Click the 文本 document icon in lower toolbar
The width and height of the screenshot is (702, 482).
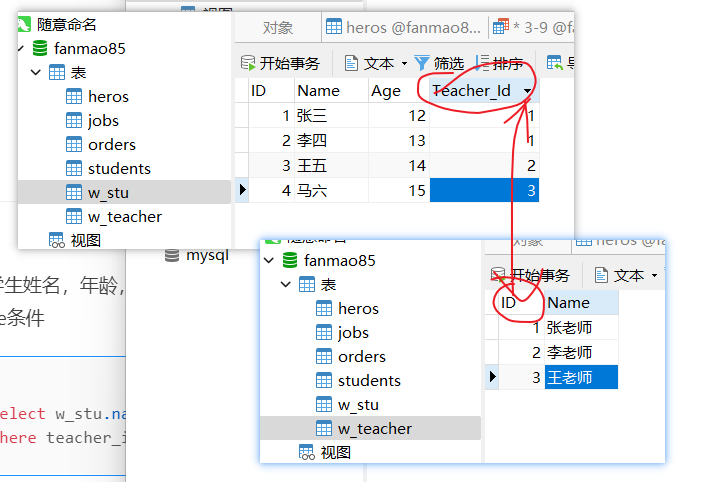coord(601,275)
